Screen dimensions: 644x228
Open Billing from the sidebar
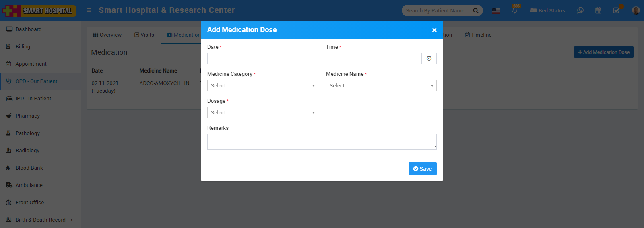pyautogui.click(x=40, y=47)
